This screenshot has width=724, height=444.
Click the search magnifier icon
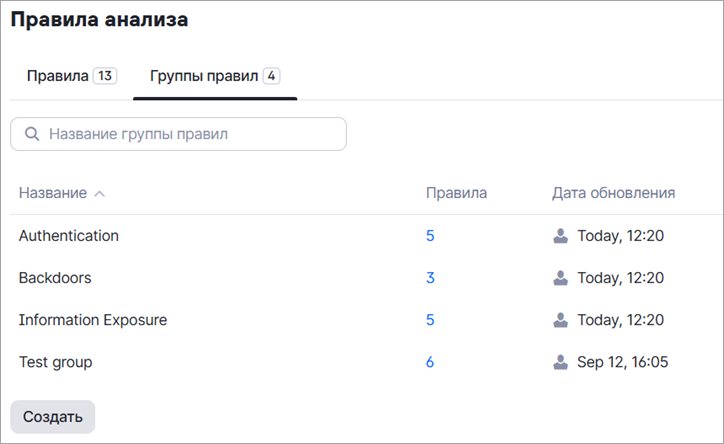pos(32,134)
